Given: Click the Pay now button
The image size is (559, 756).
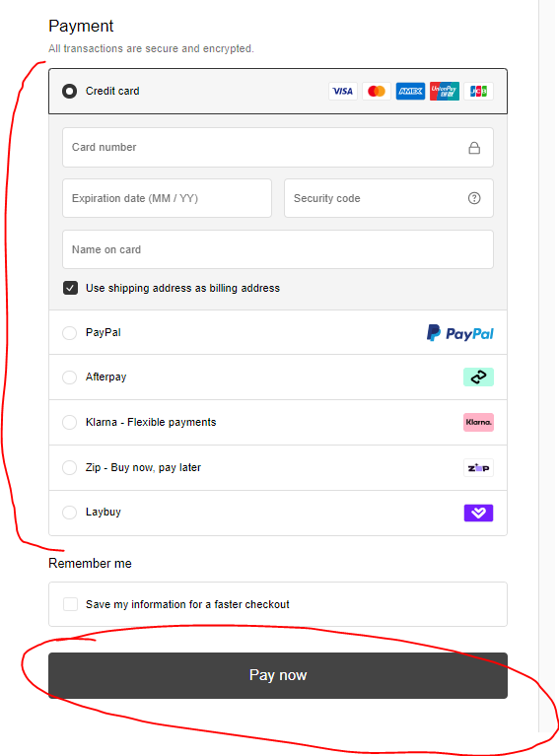Looking at the screenshot, I should coord(278,675).
